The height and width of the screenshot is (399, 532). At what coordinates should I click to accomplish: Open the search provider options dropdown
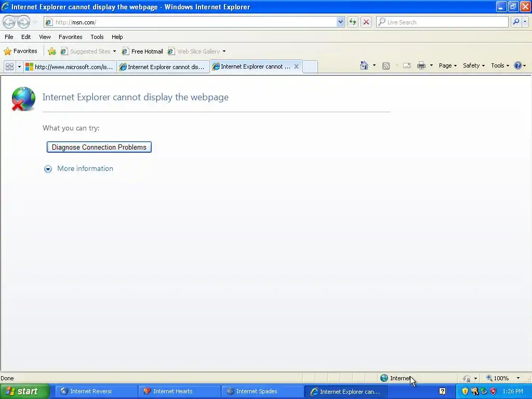525,22
